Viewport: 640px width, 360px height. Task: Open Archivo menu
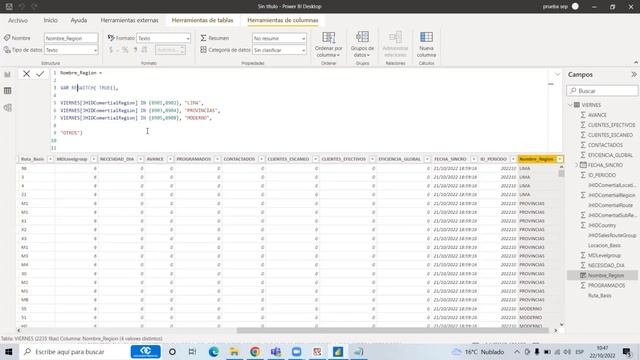point(18,20)
